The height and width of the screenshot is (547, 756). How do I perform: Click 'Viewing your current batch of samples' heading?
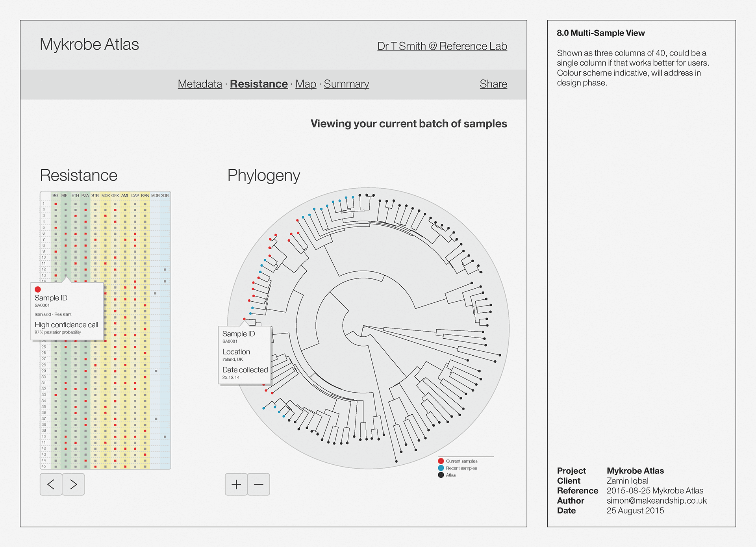click(x=409, y=124)
